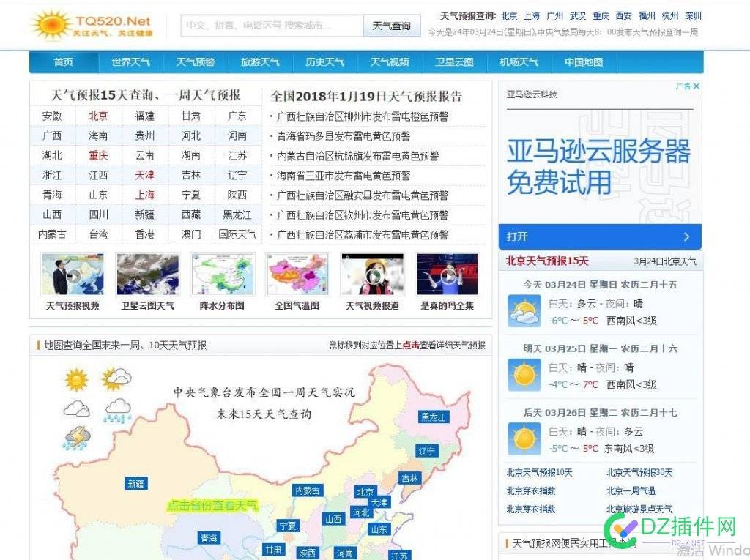Click the 天气查询 search button
The height and width of the screenshot is (560, 750).
(392, 26)
